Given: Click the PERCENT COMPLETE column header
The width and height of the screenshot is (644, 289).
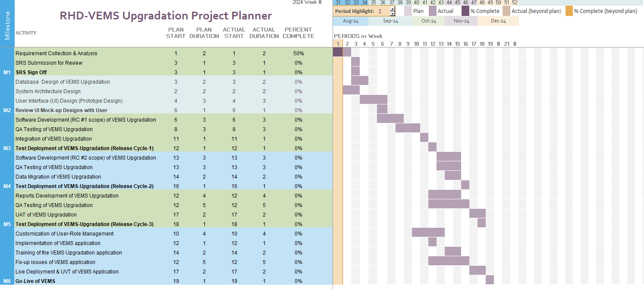Looking at the screenshot, I should (298, 33).
